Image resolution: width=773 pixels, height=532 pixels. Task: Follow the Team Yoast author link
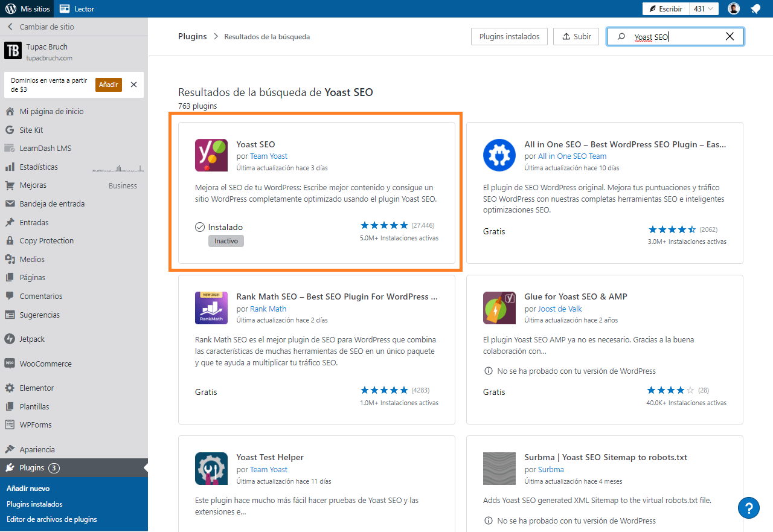268,156
